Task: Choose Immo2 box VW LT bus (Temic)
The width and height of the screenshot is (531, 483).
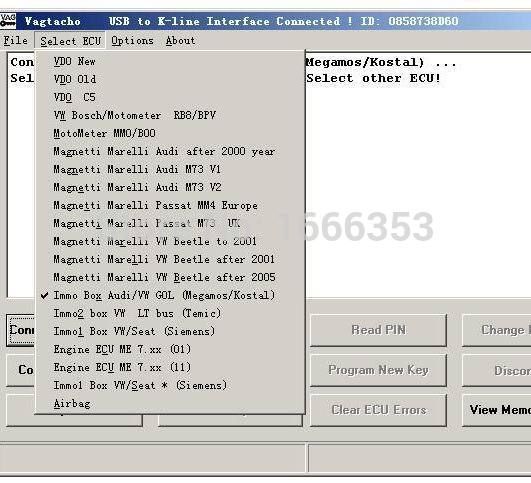Action: (170, 313)
